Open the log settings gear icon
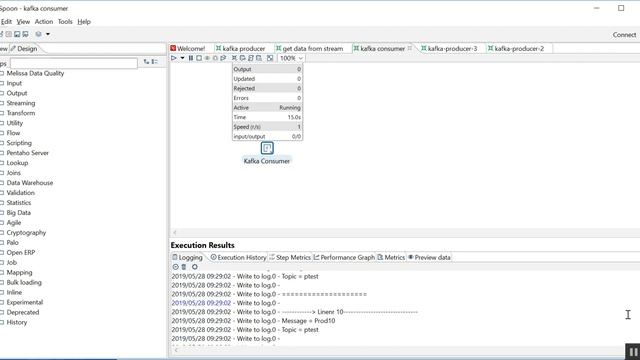This screenshot has width=640, height=360. coord(195,267)
